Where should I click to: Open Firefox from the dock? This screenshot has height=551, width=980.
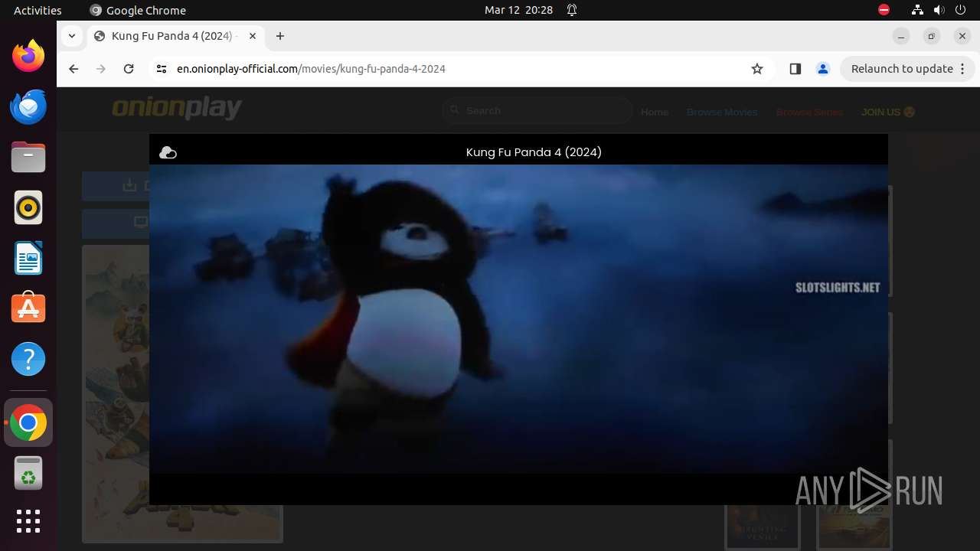point(28,56)
